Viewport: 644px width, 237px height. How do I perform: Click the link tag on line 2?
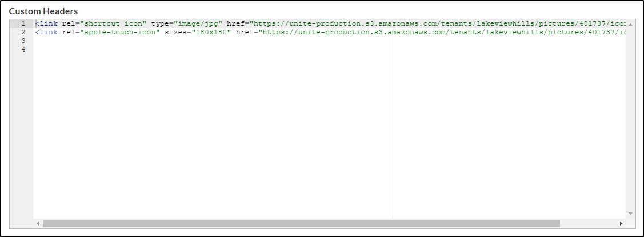(x=46, y=32)
